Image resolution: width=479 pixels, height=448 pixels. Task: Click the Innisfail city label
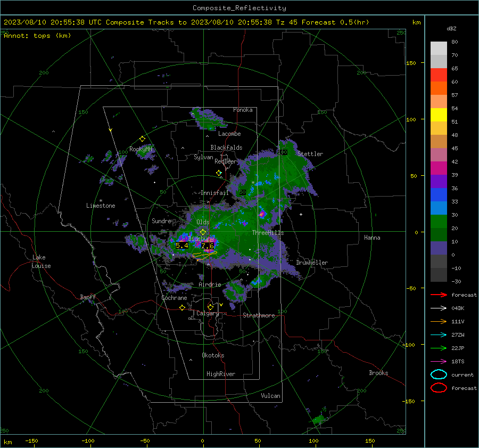tap(214, 193)
